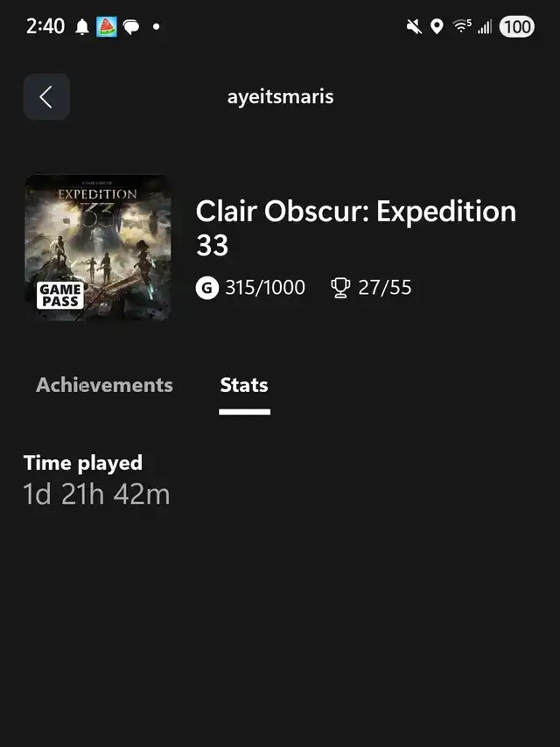Tap the back arrow button
Viewport: 560px width, 747px height.
click(46, 97)
